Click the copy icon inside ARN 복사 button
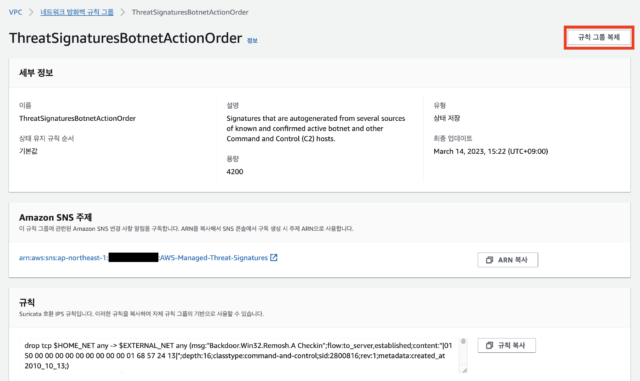The height and width of the screenshot is (381, 640). (x=489, y=260)
